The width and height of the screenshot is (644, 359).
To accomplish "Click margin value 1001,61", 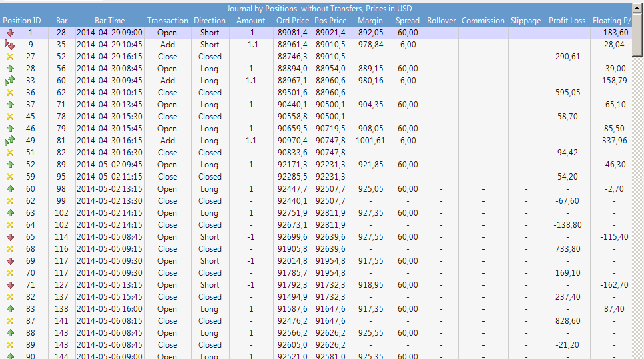I will coord(370,141).
